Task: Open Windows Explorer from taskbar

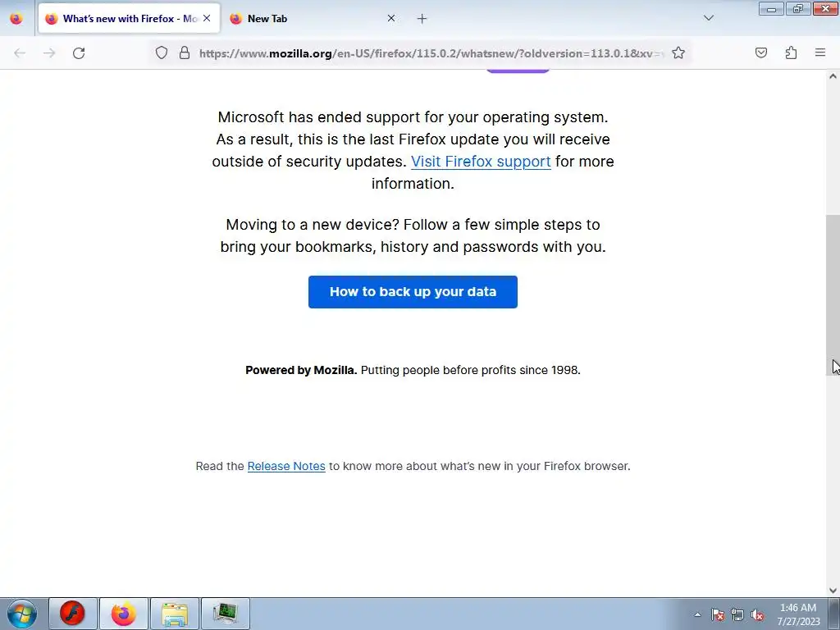Action: pos(175,614)
